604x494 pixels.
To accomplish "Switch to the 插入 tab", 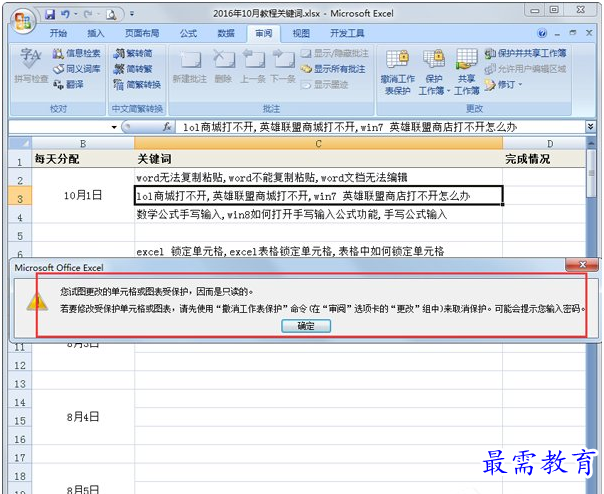I will 96,34.
